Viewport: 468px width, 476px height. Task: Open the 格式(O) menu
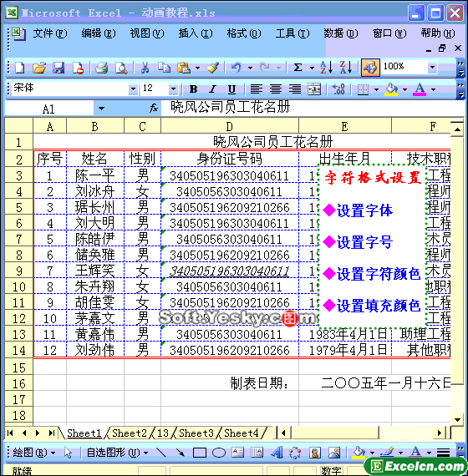tap(244, 33)
